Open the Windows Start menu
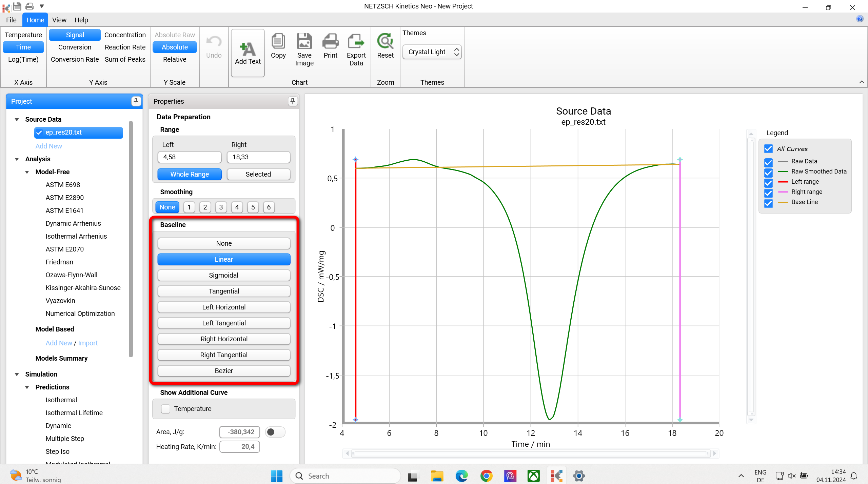 coord(277,476)
